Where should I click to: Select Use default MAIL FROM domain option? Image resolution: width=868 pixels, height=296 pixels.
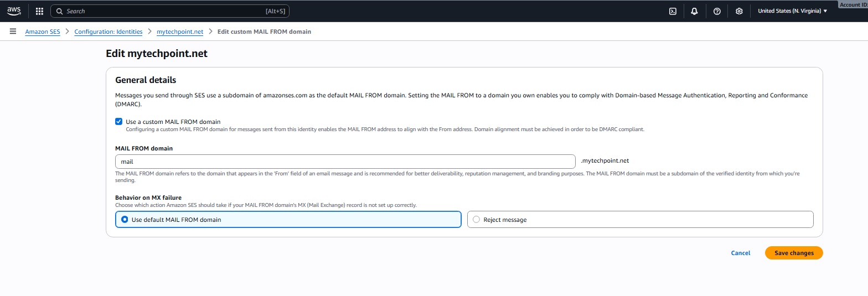point(288,220)
